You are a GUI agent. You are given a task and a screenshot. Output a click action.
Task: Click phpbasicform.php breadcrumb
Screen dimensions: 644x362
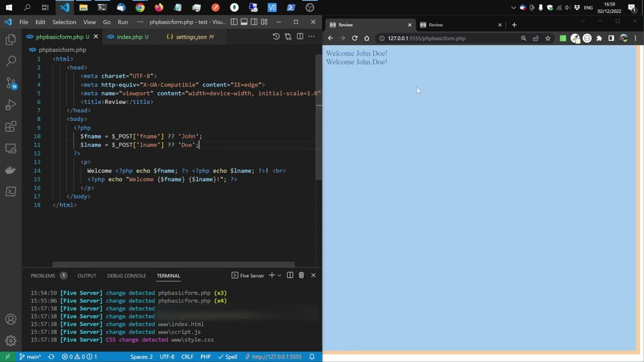click(62, 50)
